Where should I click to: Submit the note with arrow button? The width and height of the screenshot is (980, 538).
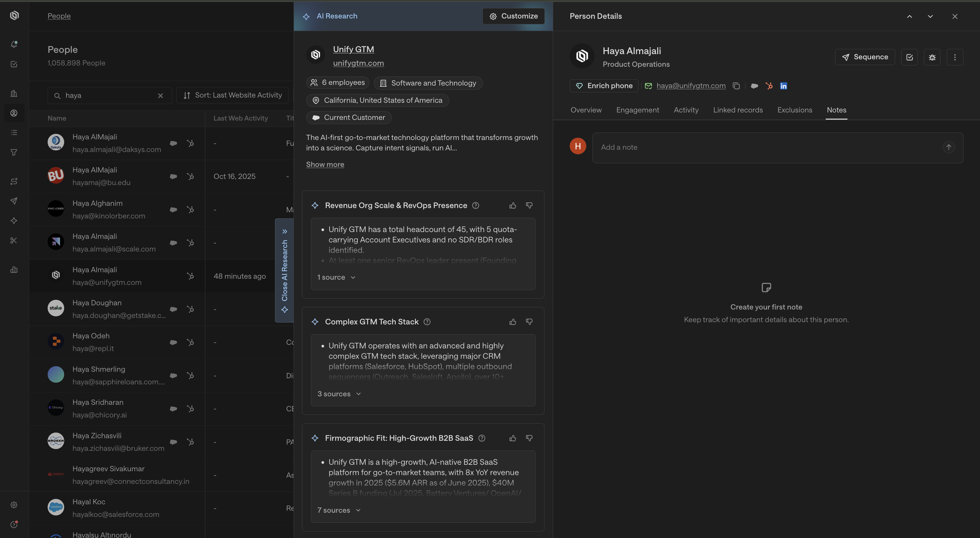click(x=949, y=147)
